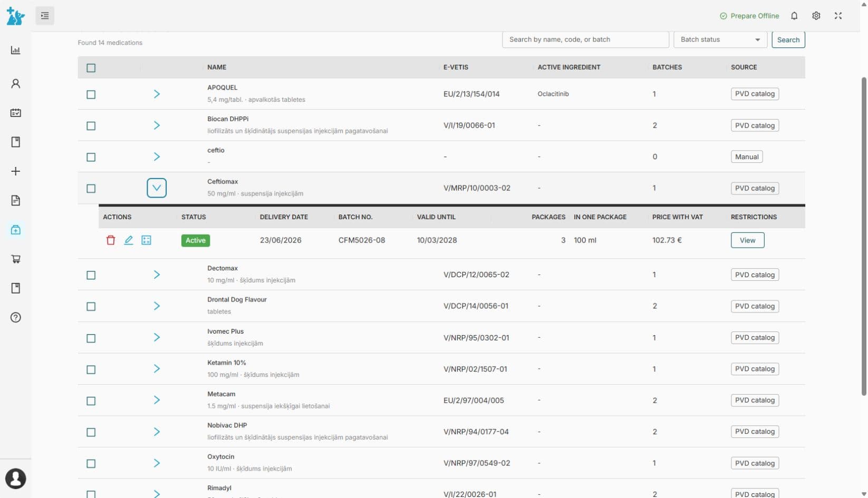Expand the Metacam row batches
Screen dimensions: 868x498
(x=157, y=400)
